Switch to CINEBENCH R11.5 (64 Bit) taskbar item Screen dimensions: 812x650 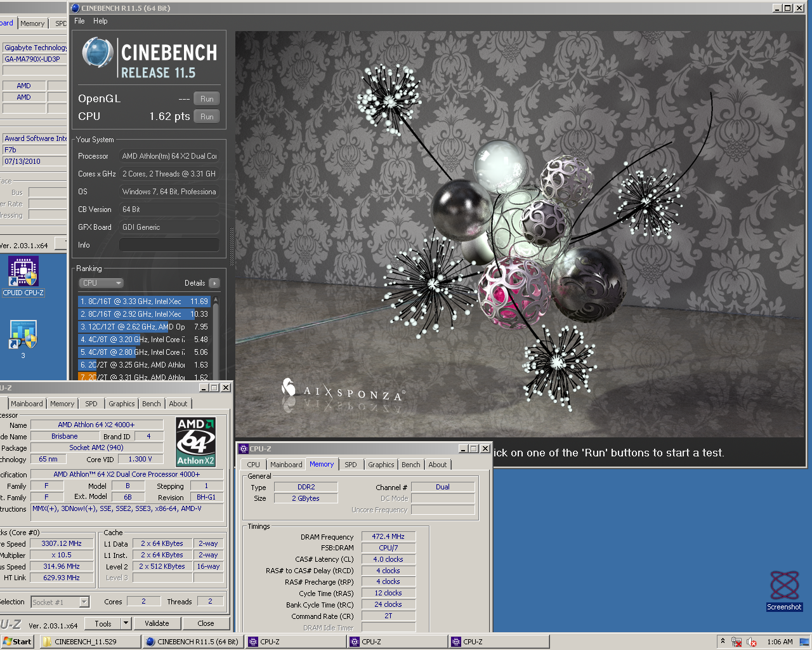pos(193,642)
